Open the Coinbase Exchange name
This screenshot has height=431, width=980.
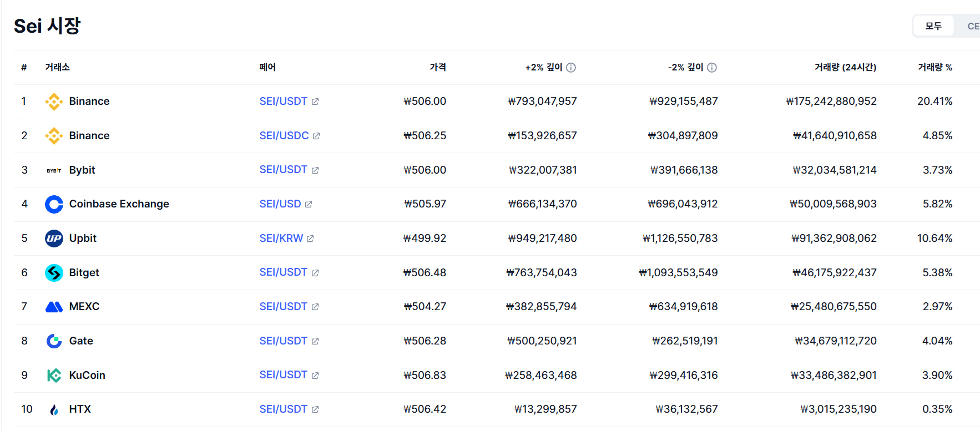[x=119, y=204]
